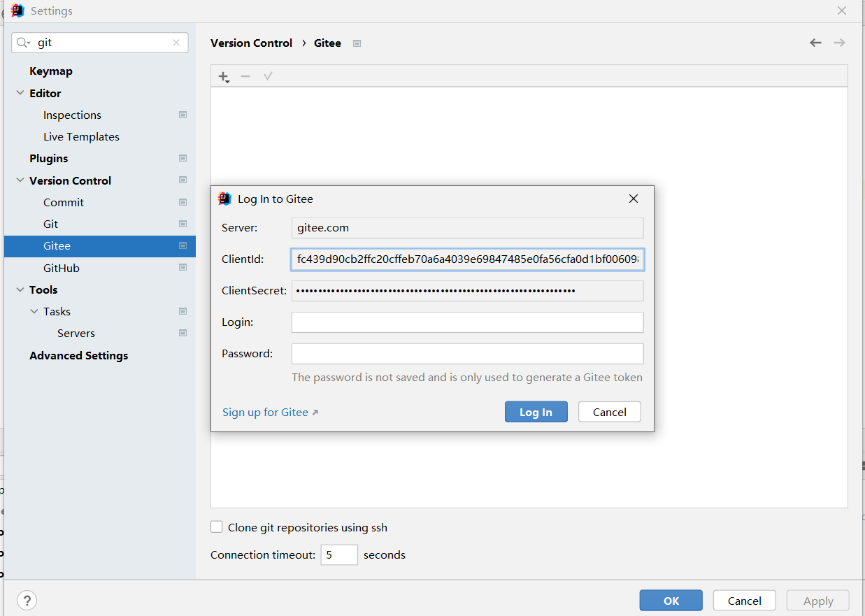The height and width of the screenshot is (616, 865).
Task: Cancel the Gitee login dialog
Action: 610,412
